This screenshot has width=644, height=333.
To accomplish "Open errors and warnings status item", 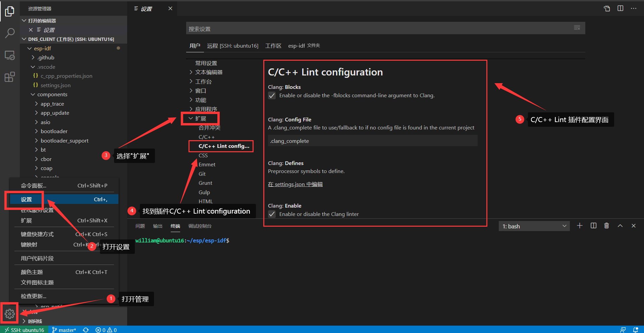I will click(x=106, y=330).
